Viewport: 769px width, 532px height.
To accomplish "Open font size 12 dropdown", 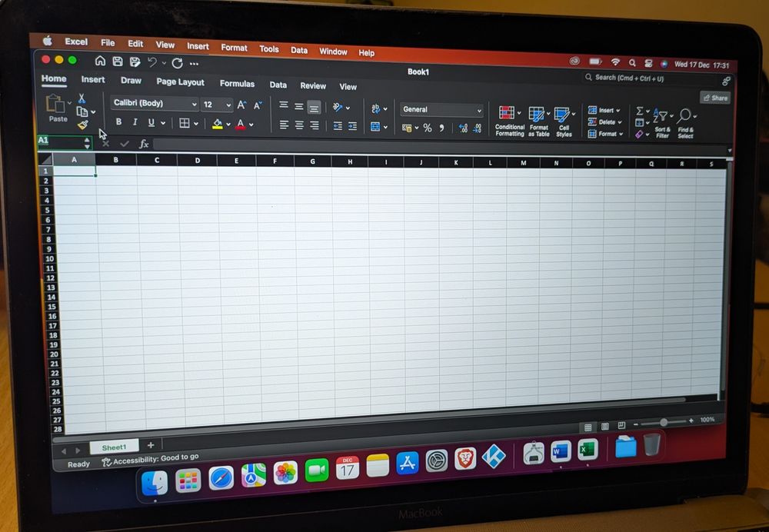I will pos(217,105).
